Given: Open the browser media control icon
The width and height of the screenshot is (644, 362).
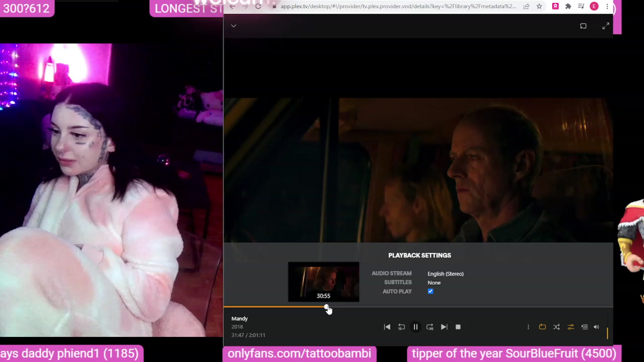Looking at the screenshot, I should click(581, 6).
